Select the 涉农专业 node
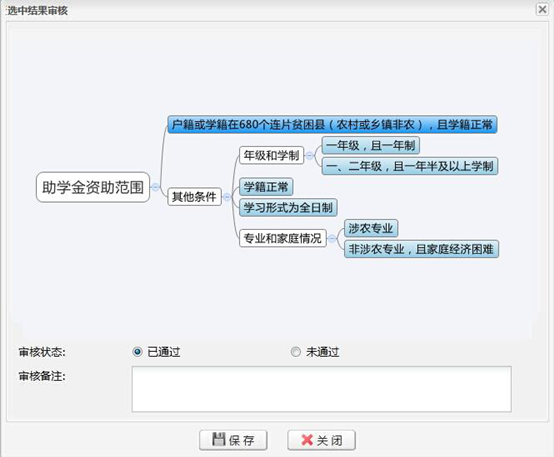 (x=371, y=228)
